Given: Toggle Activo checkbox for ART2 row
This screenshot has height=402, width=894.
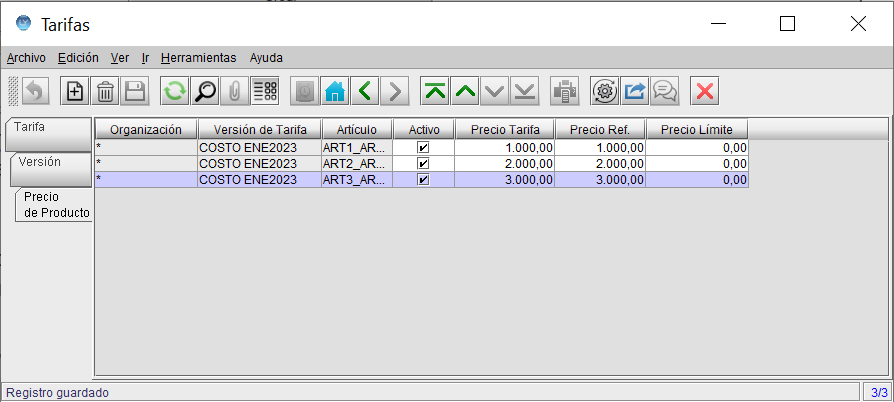Looking at the screenshot, I should point(424,164).
